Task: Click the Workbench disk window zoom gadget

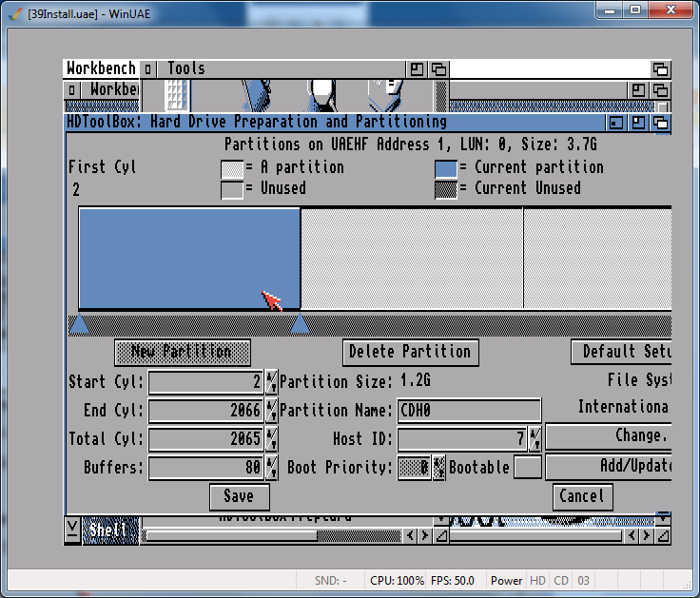Action: [638, 90]
